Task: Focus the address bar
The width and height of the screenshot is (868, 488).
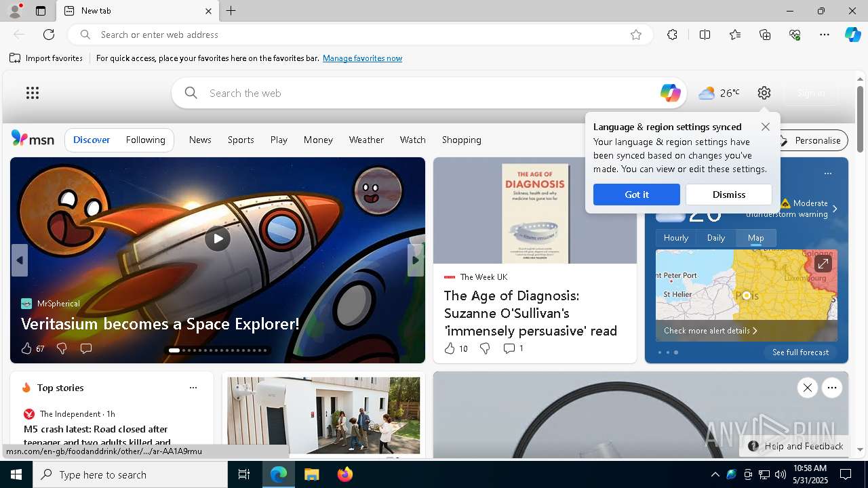Action: click(359, 35)
